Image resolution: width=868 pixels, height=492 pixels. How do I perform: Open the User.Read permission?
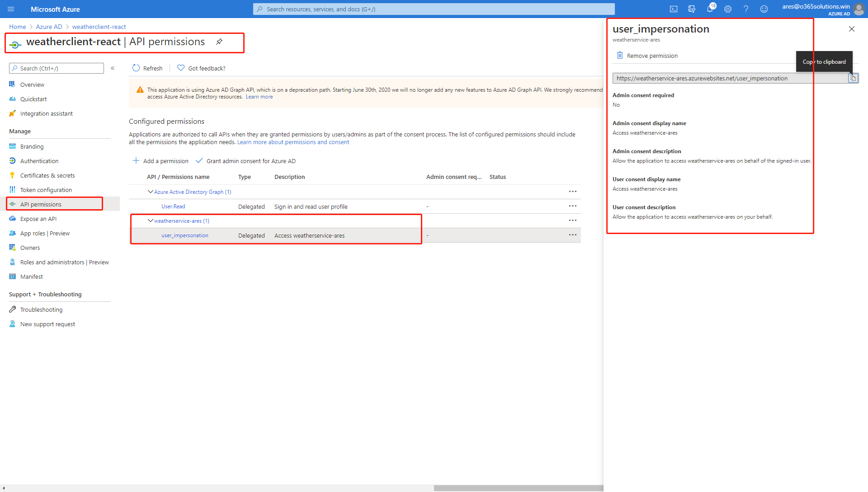click(173, 206)
